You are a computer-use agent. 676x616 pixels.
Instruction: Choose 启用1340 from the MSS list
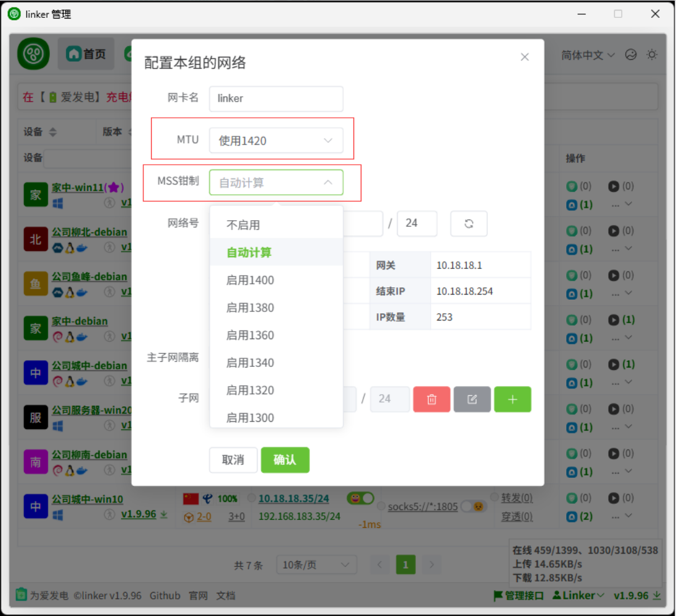pyautogui.click(x=276, y=363)
